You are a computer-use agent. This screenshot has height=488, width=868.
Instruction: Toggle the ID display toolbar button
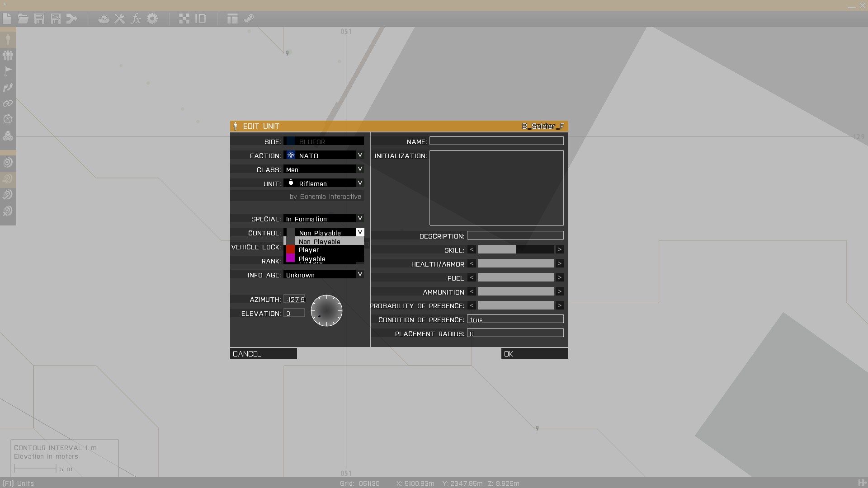coord(200,19)
